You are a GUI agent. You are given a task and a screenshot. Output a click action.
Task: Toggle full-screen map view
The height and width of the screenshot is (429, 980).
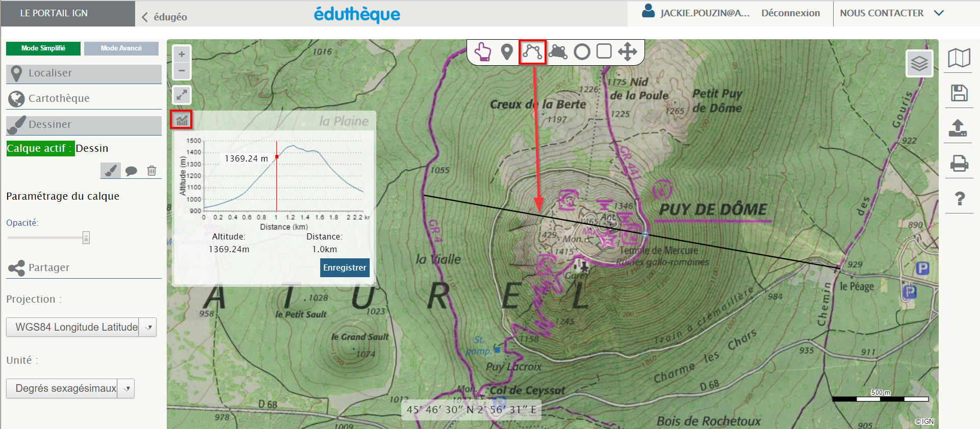(182, 95)
